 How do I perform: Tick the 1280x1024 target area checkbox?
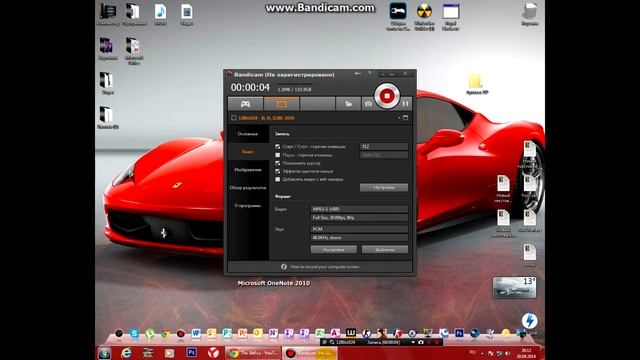pyautogui.click(x=234, y=118)
